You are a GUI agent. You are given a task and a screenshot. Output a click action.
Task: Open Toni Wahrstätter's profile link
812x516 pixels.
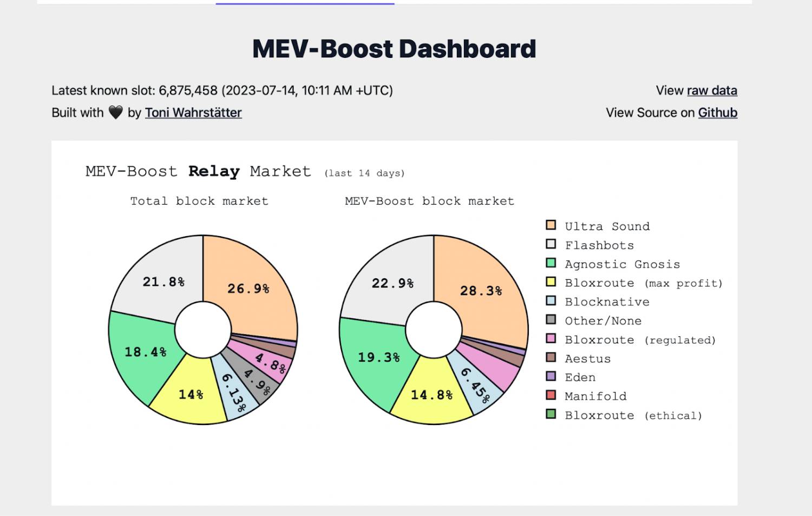point(193,113)
